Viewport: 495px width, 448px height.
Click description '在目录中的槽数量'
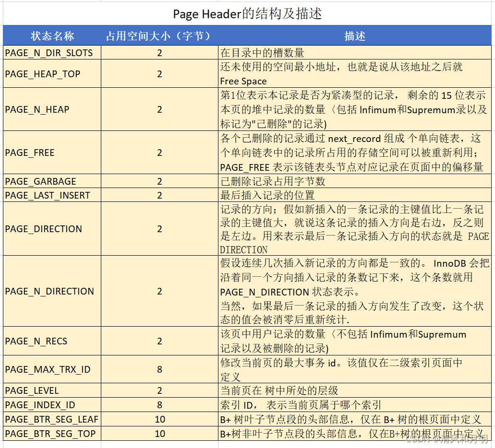pyautogui.click(x=355, y=53)
